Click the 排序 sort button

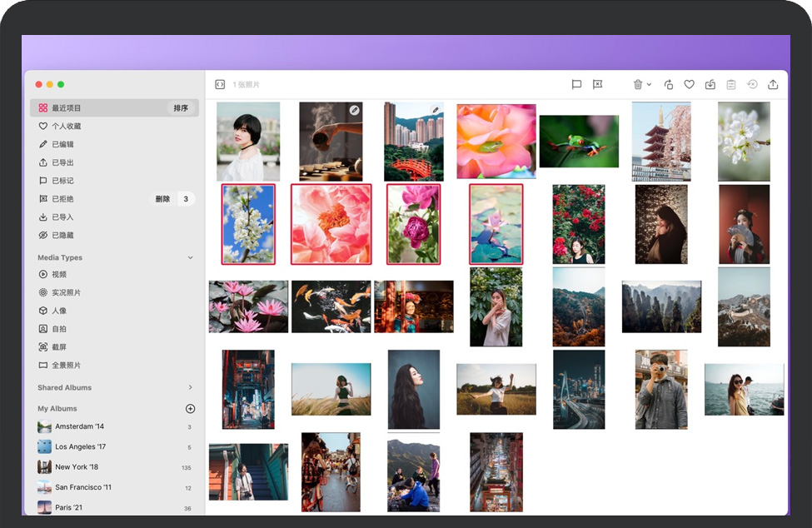(181, 108)
